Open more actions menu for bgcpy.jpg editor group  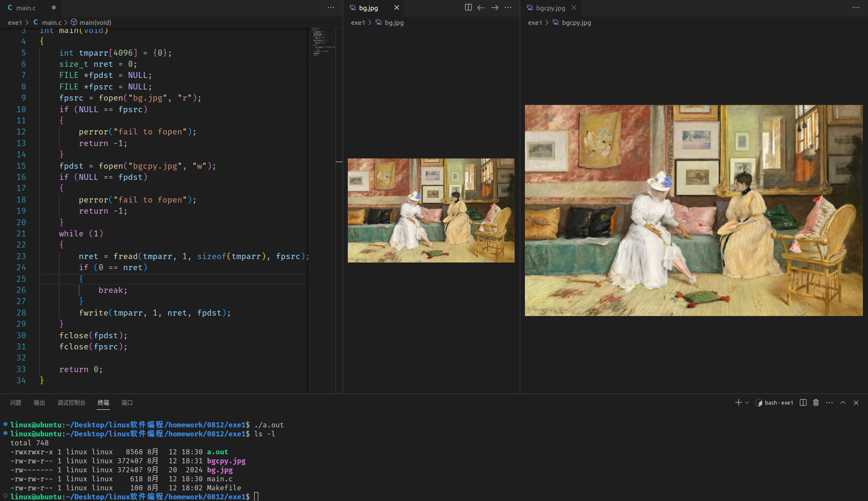[856, 7]
